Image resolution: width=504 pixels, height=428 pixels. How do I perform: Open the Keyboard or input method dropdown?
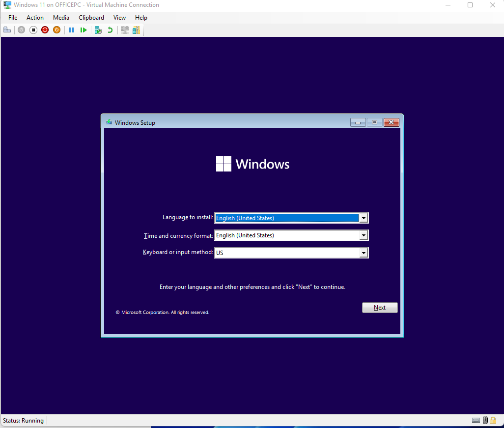(x=364, y=252)
